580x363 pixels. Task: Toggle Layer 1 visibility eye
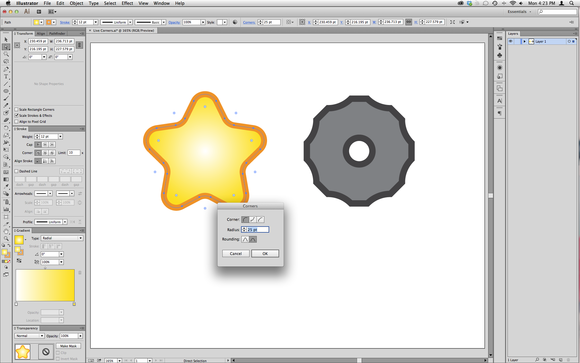[511, 41]
